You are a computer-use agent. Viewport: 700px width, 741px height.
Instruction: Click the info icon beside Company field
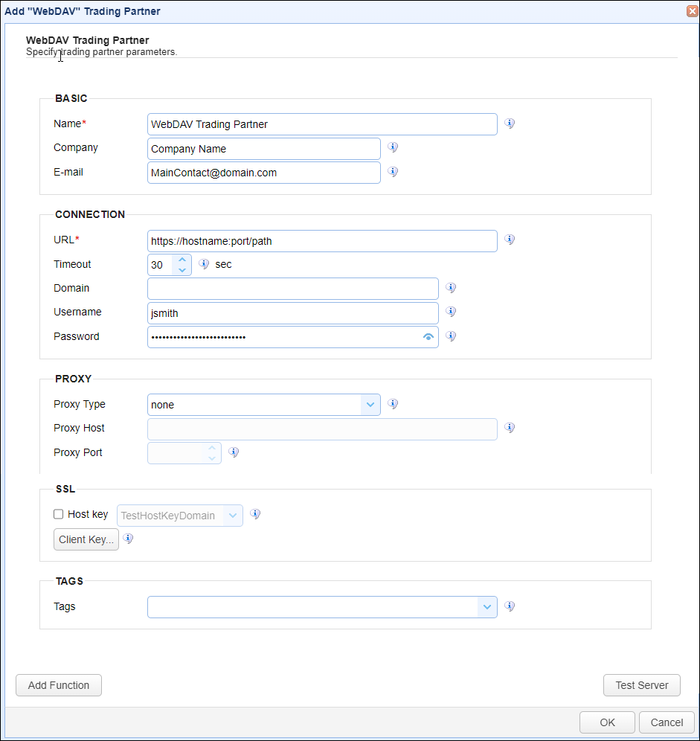pyautogui.click(x=392, y=147)
